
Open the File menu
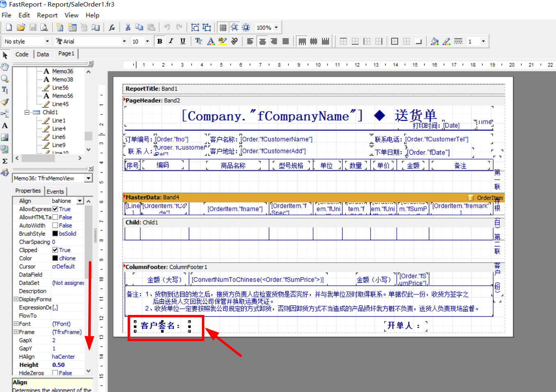click(x=7, y=15)
